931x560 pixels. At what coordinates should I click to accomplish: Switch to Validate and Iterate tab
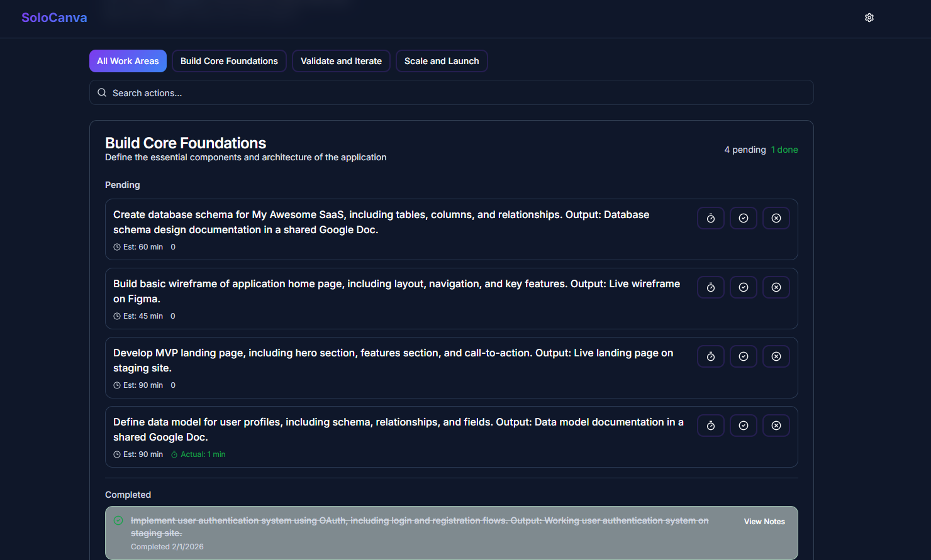pos(341,61)
